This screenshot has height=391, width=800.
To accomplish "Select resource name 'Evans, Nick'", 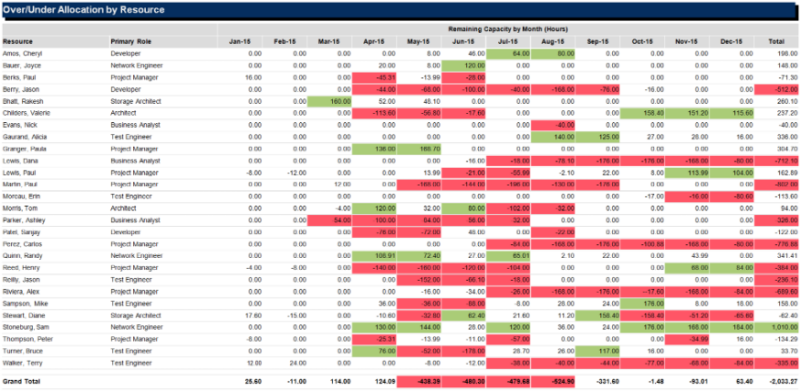I will pyautogui.click(x=19, y=125).
